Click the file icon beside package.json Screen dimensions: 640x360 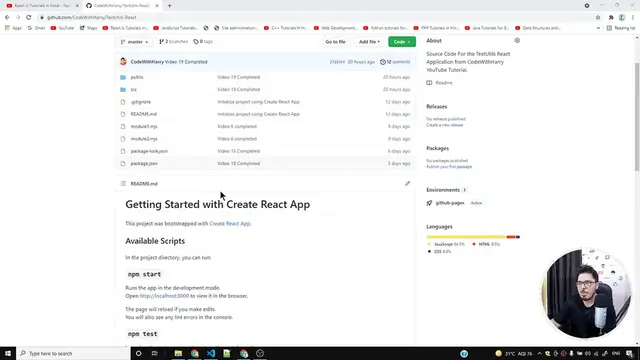point(123,163)
